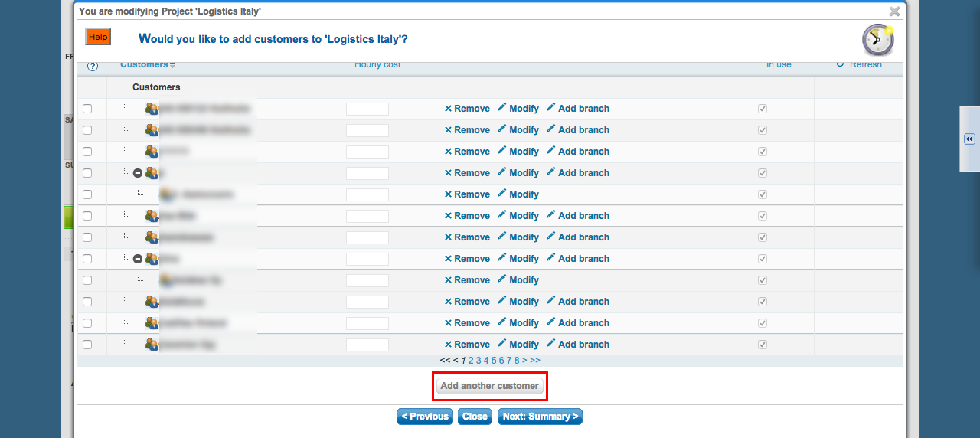This screenshot has height=438, width=980.
Task: Sort by the Customers column header
Action: [144, 65]
